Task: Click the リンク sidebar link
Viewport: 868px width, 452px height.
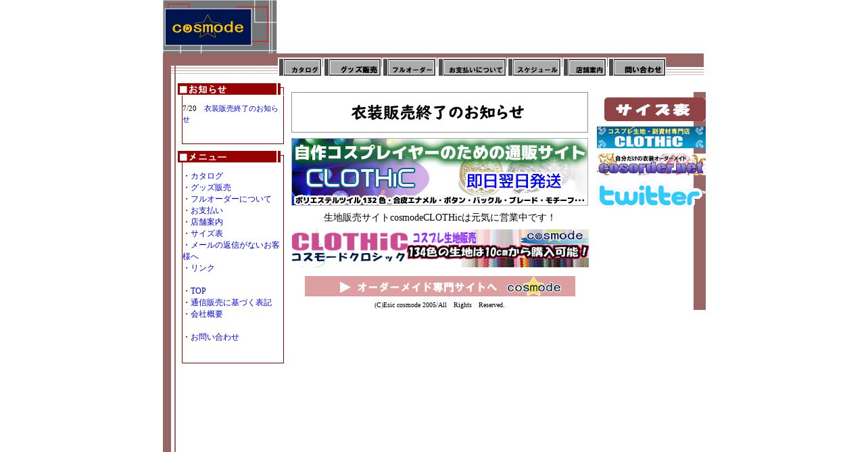Action: (202, 268)
